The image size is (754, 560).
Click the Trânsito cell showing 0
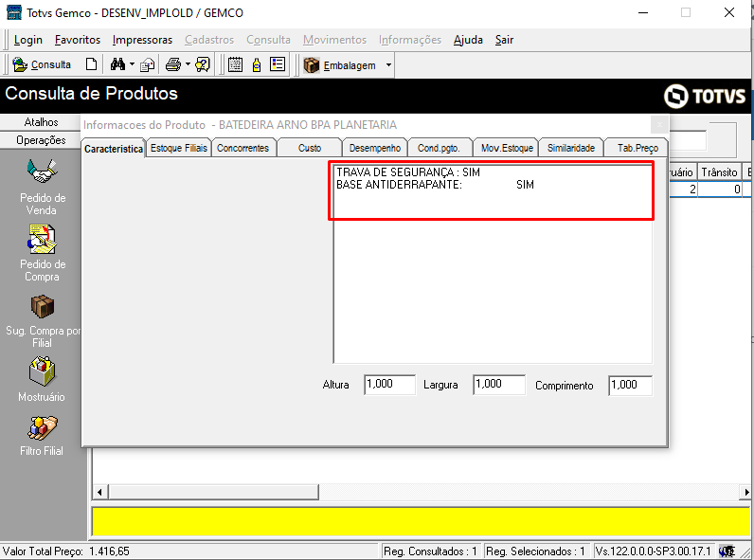click(x=719, y=190)
